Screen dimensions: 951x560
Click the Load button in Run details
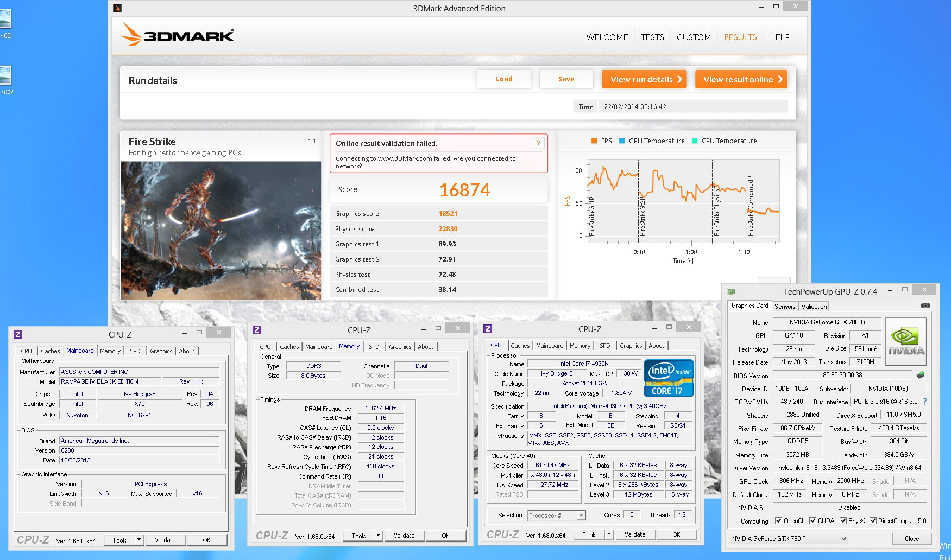(x=504, y=79)
